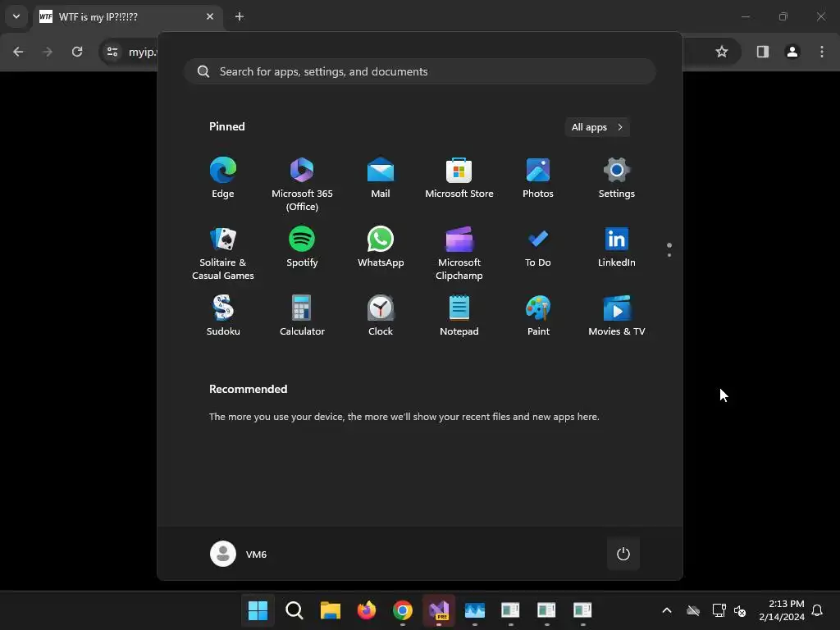Click the Windows Start button on taskbar
840x630 pixels.
click(258, 610)
